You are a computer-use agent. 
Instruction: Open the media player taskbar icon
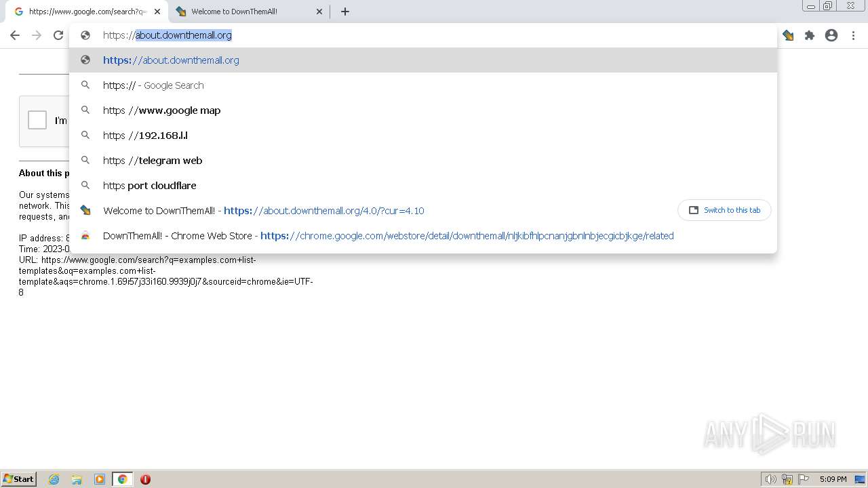click(x=100, y=479)
